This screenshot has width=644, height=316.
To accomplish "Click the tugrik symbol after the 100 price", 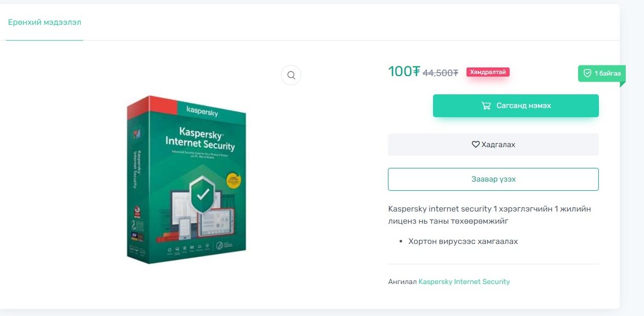I will pos(416,72).
